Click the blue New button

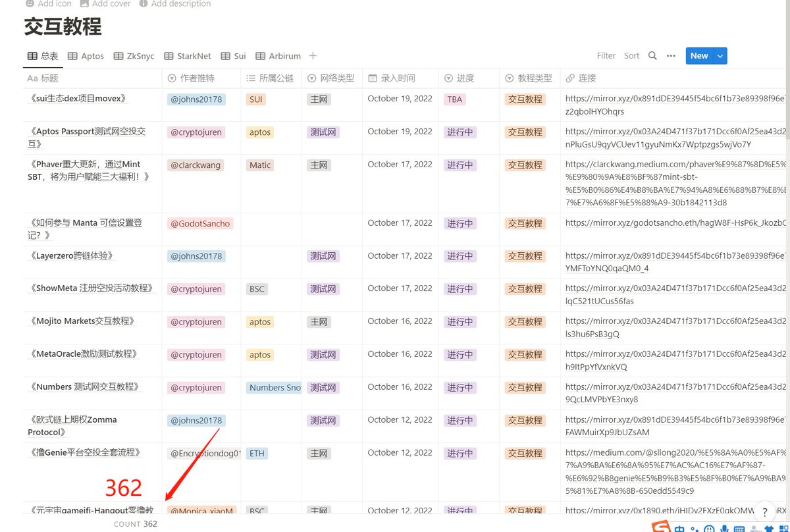tap(699, 56)
